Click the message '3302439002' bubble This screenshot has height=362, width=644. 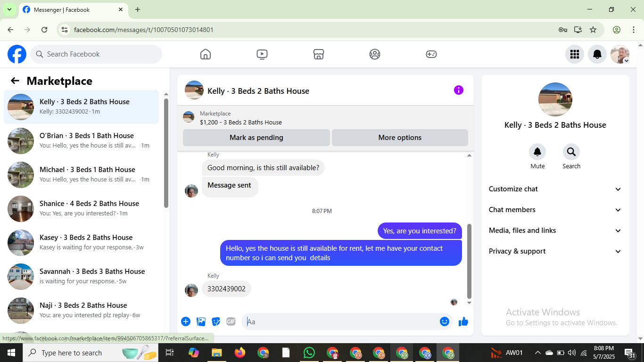click(x=226, y=289)
